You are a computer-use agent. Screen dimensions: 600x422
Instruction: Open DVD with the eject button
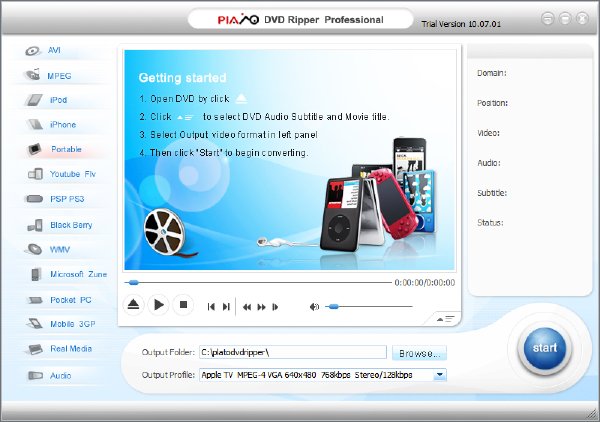tap(133, 305)
